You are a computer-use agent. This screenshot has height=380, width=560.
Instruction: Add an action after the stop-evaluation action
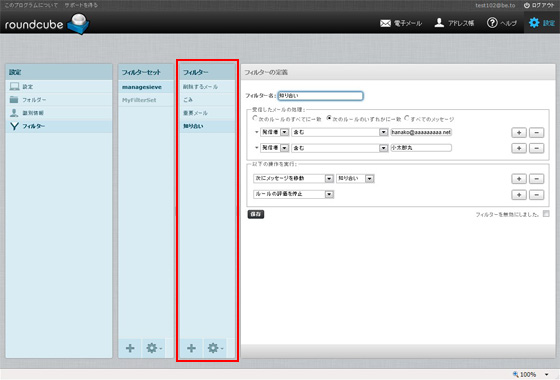coord(519,195)
